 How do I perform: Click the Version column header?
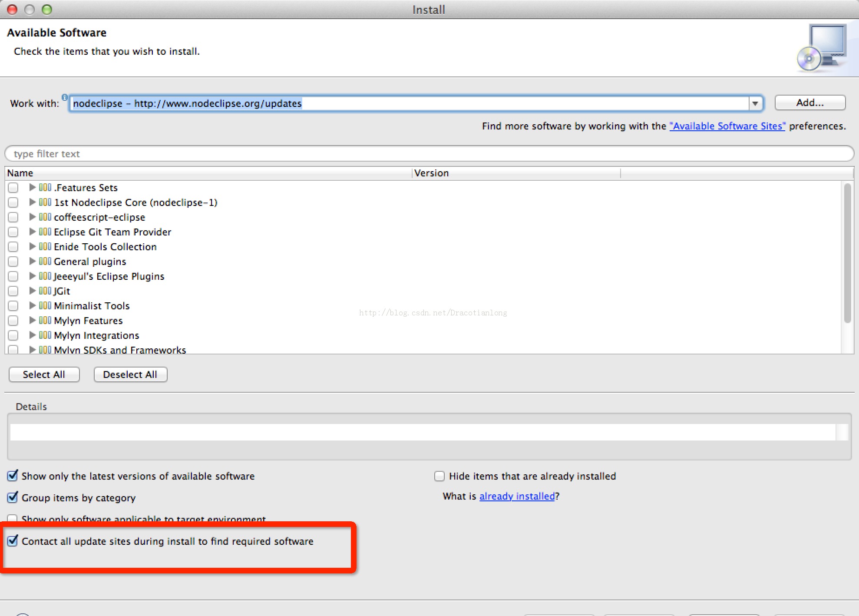pos(516,173)
